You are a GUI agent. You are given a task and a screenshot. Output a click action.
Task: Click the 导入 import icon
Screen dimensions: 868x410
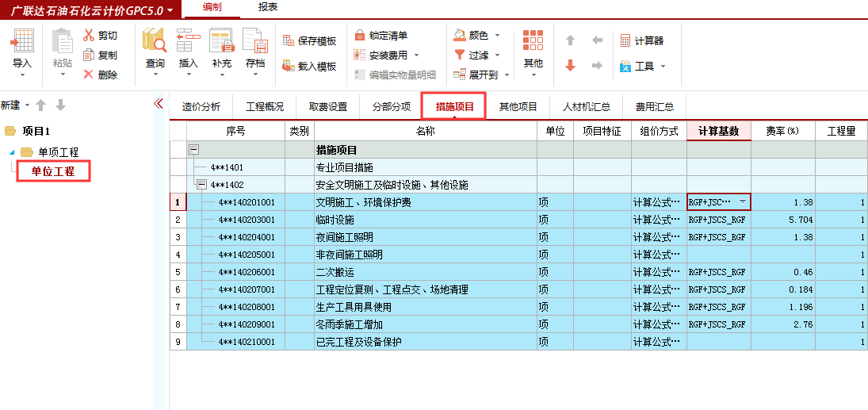coord(22,41)
